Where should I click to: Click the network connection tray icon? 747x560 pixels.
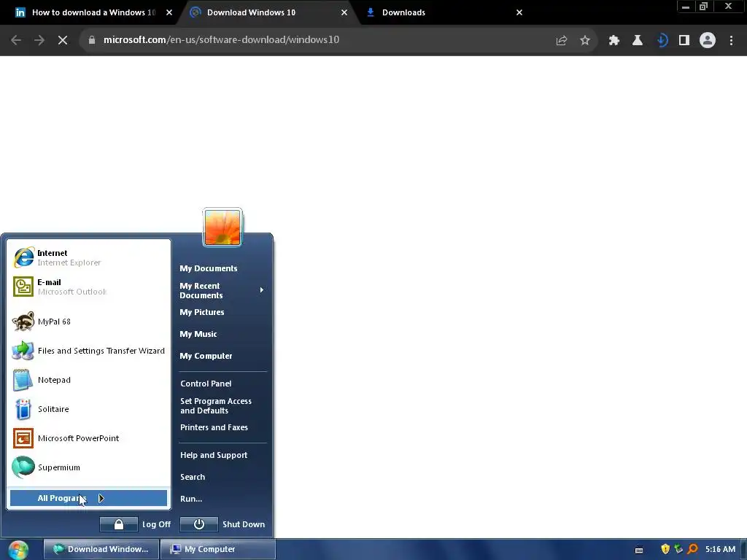(x=679, y=549)
